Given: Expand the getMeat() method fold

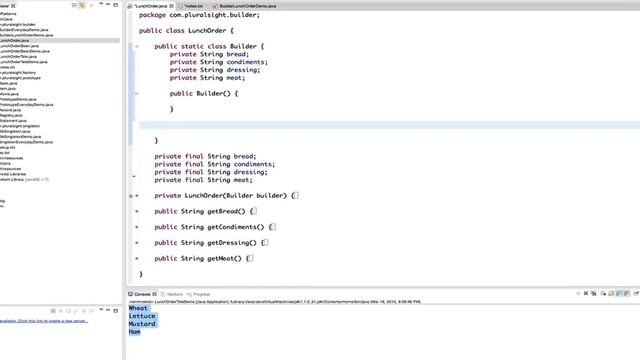Looking at the screenshot, I should (x=137, y=258).
